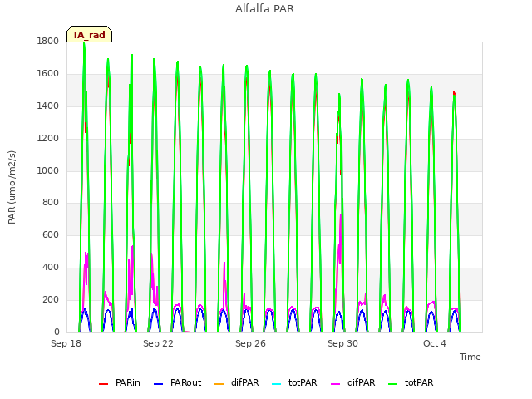Click the Sep 30 x-axis tick label
532x399 pixels.
[343, 343]
